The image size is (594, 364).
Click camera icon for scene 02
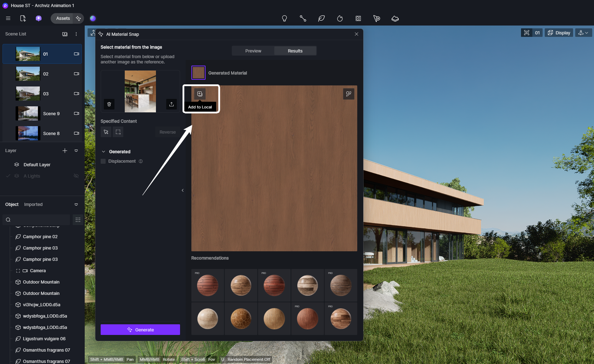76,74
